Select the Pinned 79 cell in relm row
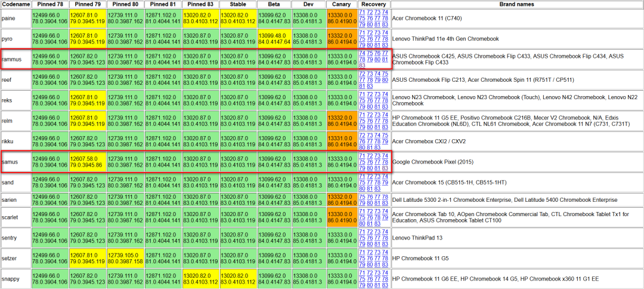 click(x=87, y=121)
